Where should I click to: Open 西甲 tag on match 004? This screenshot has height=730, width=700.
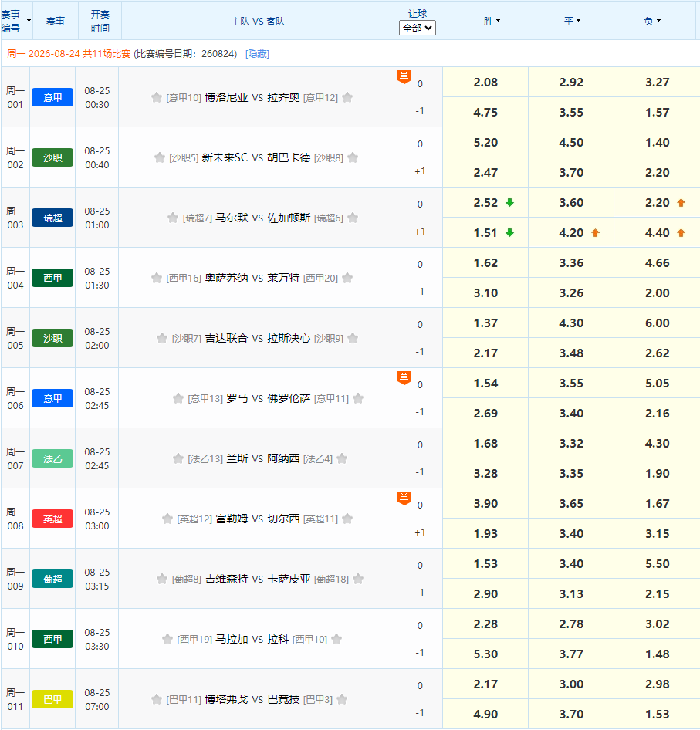(52, 278)
